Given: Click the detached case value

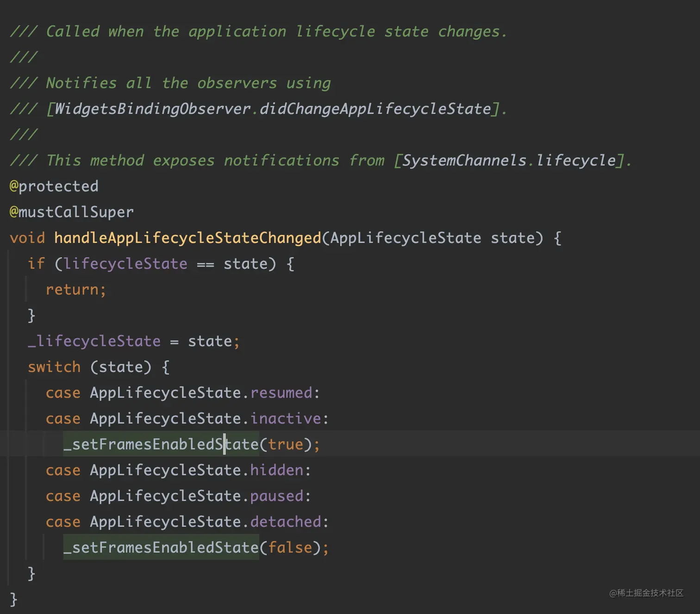Looking at the screenshot, I should click(x=286, y=522).
